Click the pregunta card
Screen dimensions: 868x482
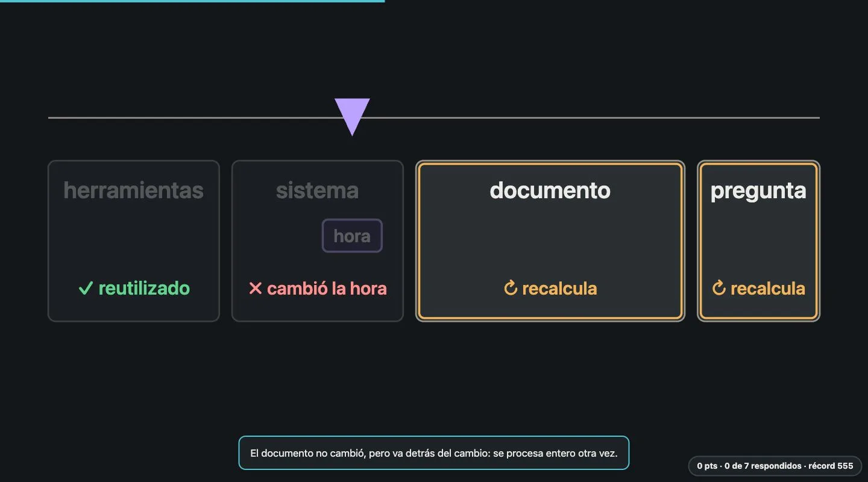[759, 241]
